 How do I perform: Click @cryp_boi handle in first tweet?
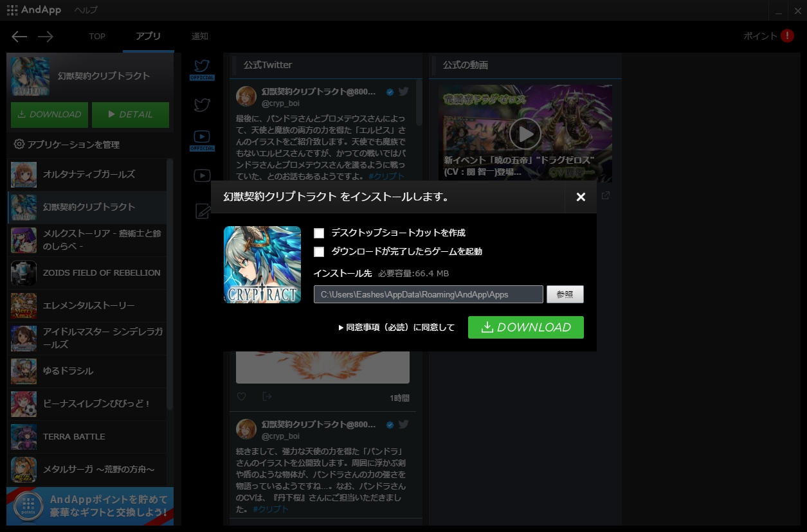click(x=280, y=103)
